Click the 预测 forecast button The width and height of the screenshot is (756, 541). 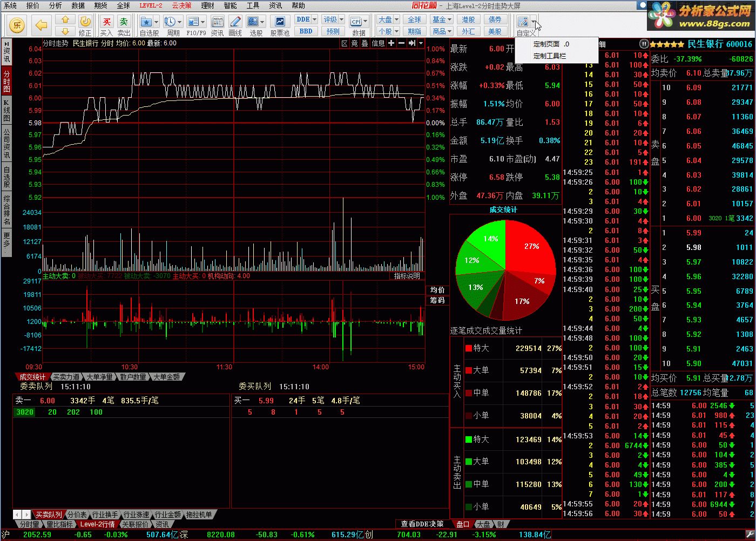click(333, 31)
